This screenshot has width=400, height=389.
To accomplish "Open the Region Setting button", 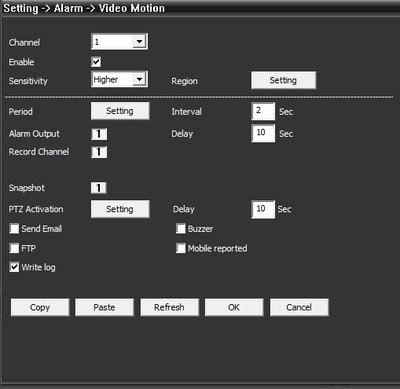I will tap(283, 80).
